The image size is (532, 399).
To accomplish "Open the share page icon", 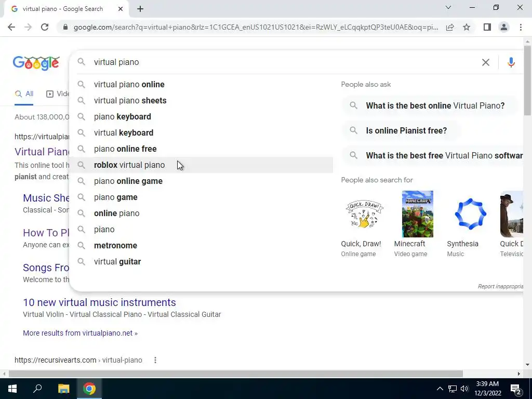I will click(450, 27).
